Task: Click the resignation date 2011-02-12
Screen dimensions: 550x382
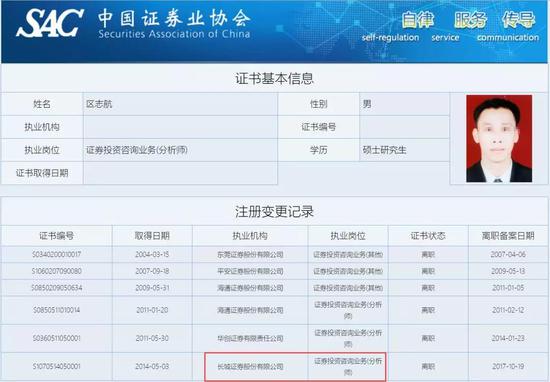Action: [508, 310]
